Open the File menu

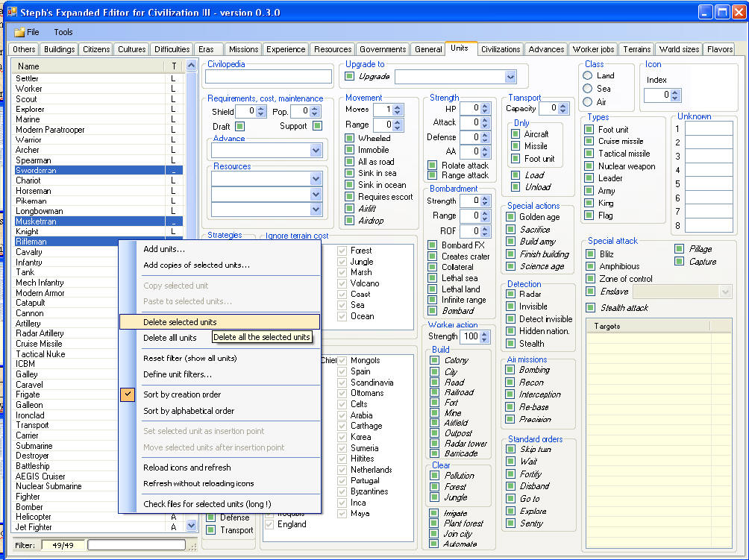tap(27, 32)
